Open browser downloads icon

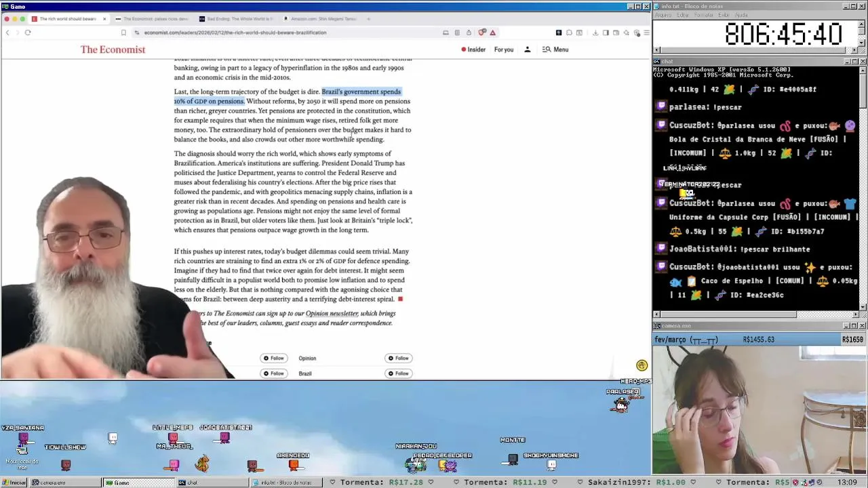[595, 33]
